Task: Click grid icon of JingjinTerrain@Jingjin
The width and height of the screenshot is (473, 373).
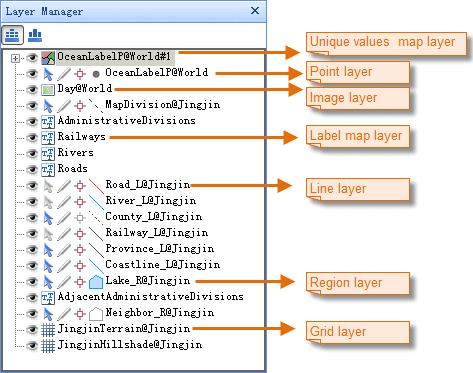Action: (x=48, y=330)
